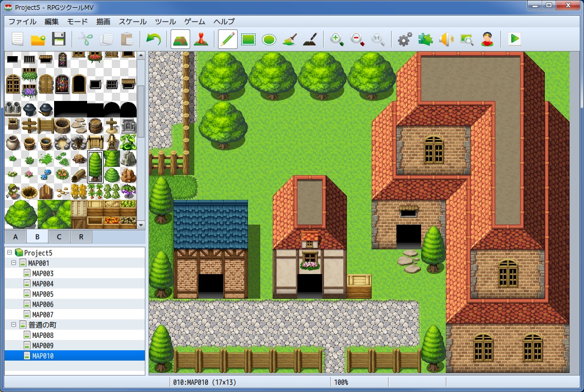The width and height of the screenshot is (584, 392).
Task: Paste with the clipboard icon
Action: (127, 39)
